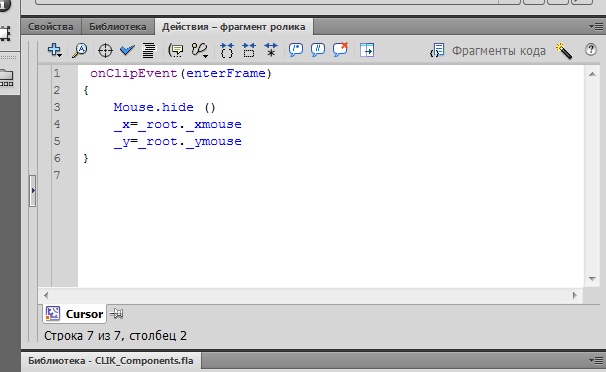Open the Find magnifier tool
The height and width of the screenshot is (372, 606).
[x=80, y=51]
